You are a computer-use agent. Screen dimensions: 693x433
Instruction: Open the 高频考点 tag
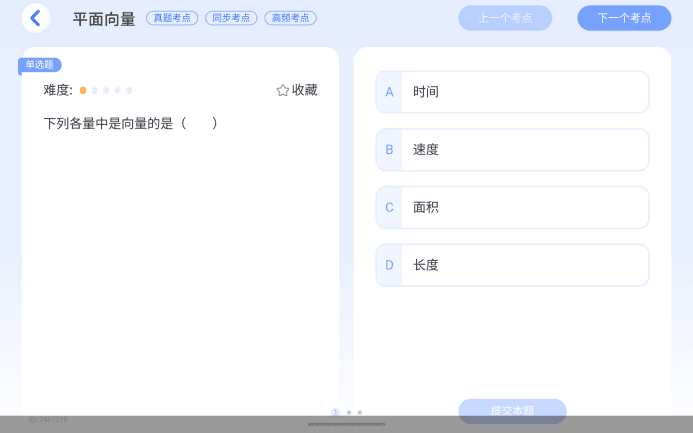tap(290, 18)
